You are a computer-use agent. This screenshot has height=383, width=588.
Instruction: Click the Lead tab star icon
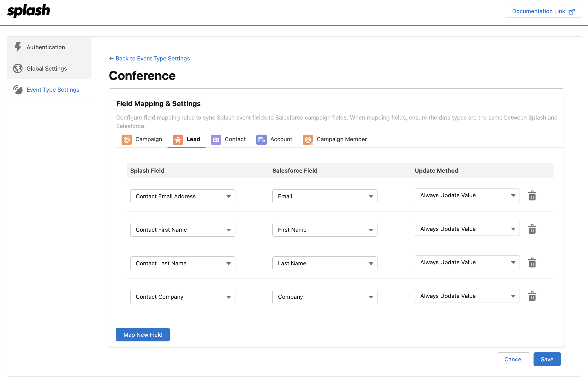click(178, 140)
